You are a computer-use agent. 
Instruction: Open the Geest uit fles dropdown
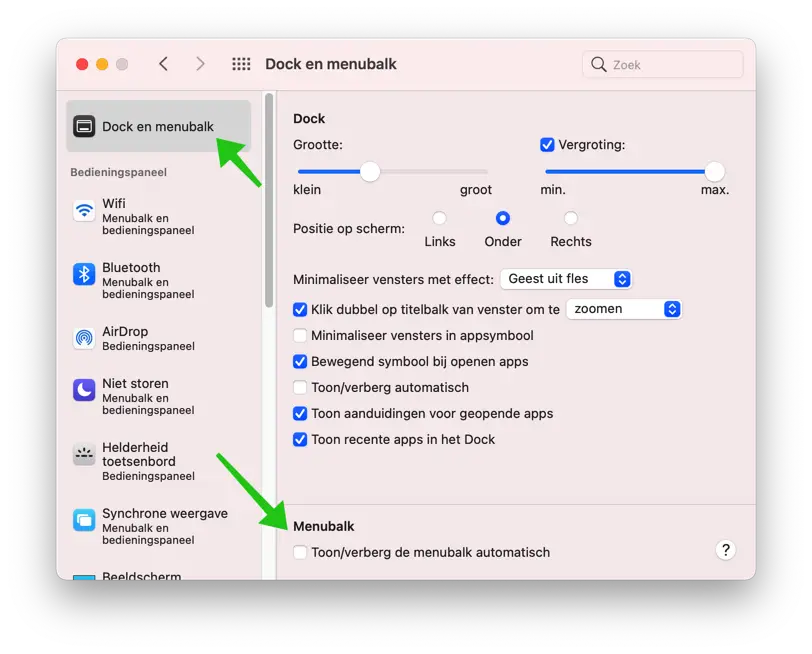click(566, 279)
